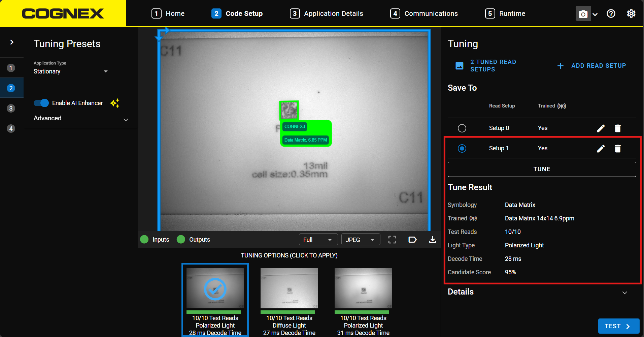
Task: Open the help question mark icon
Action: click(611, 13)
